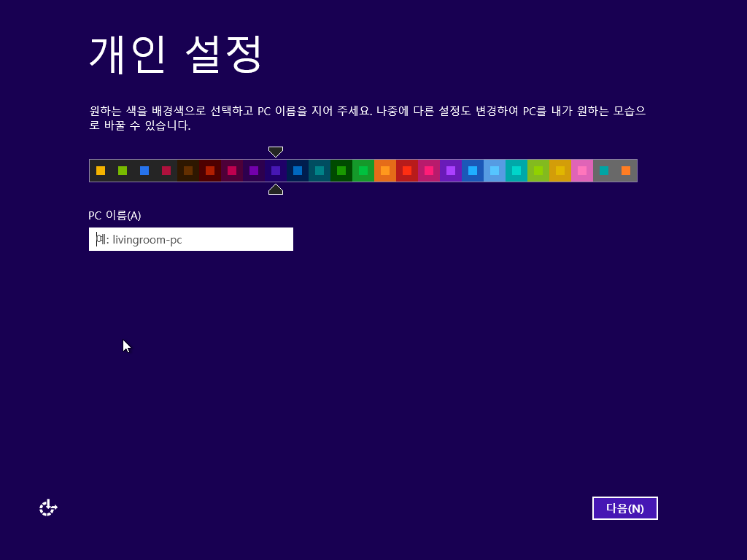Pick the brown swatch on dark brown

point(188,171)
